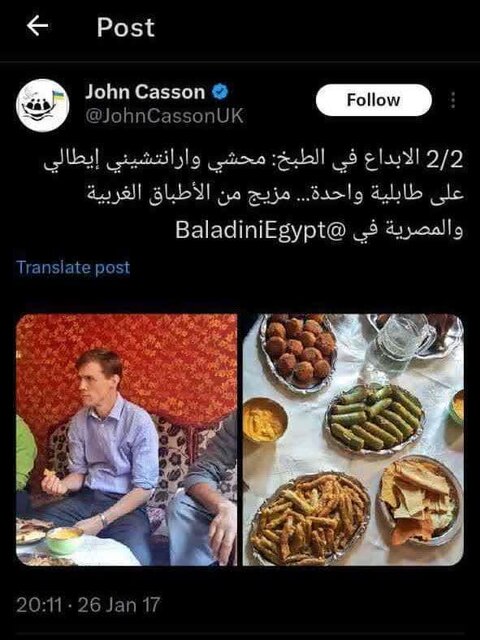Open the @JohnCassonUK handle
Screen dimensions: 480x640
point(164,116)
